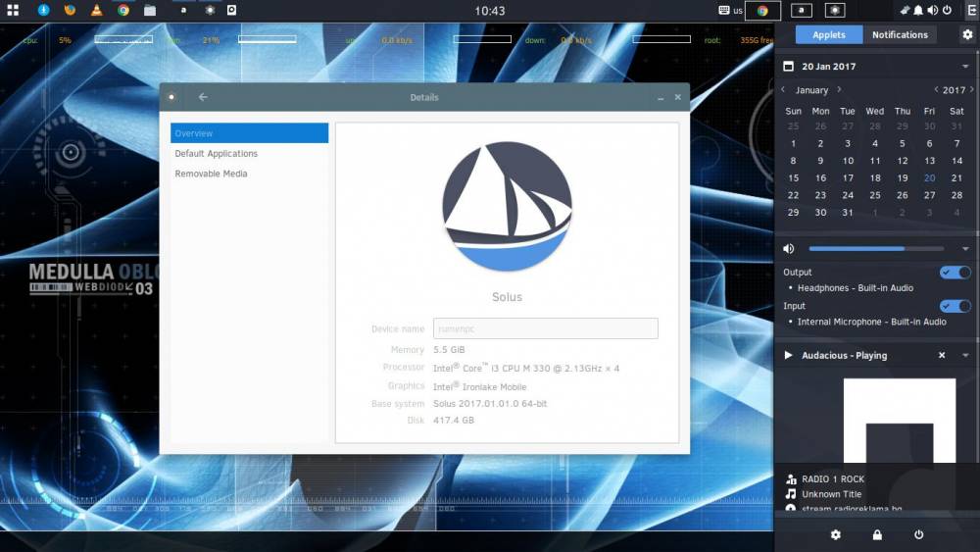980x552 pixels.
Task: Click the panel clock showing 10:43
Action: click(x=489, y=11)
